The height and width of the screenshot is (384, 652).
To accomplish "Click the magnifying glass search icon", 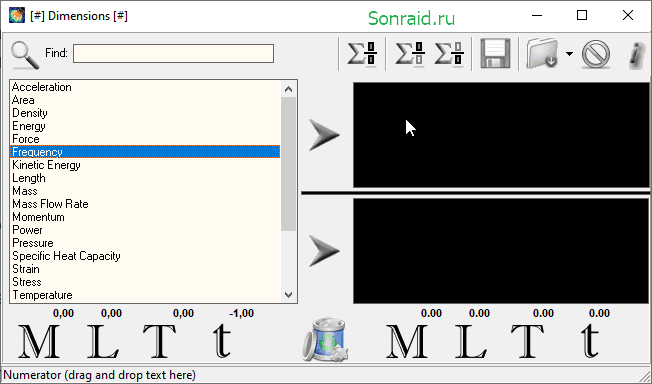I will [x=25, y=55].
